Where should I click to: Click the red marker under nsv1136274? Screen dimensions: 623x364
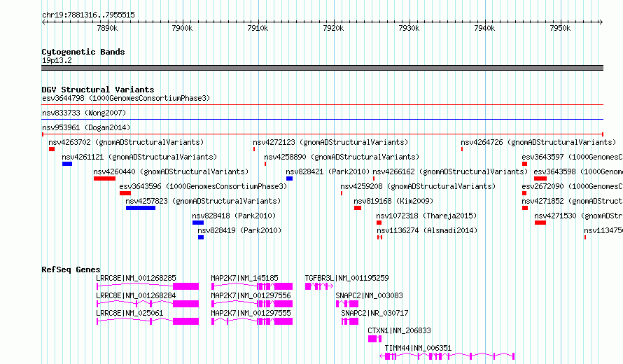click(x=380, y=237)
